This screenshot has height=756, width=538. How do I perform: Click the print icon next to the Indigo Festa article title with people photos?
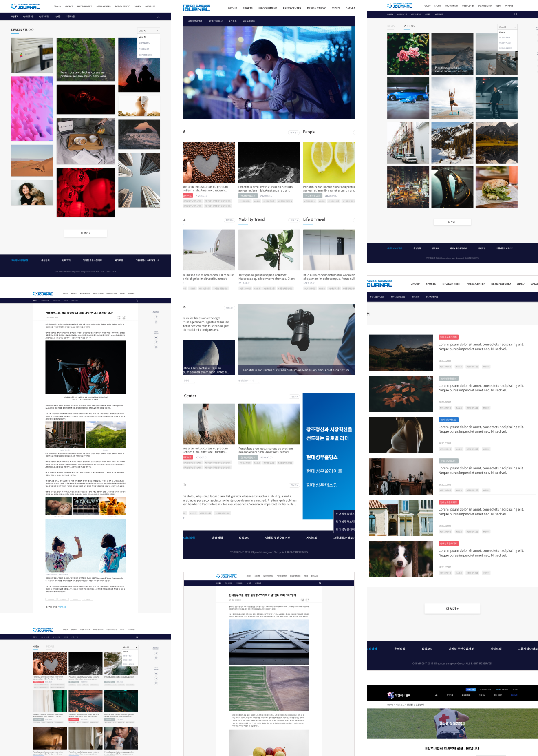point(119,318)
